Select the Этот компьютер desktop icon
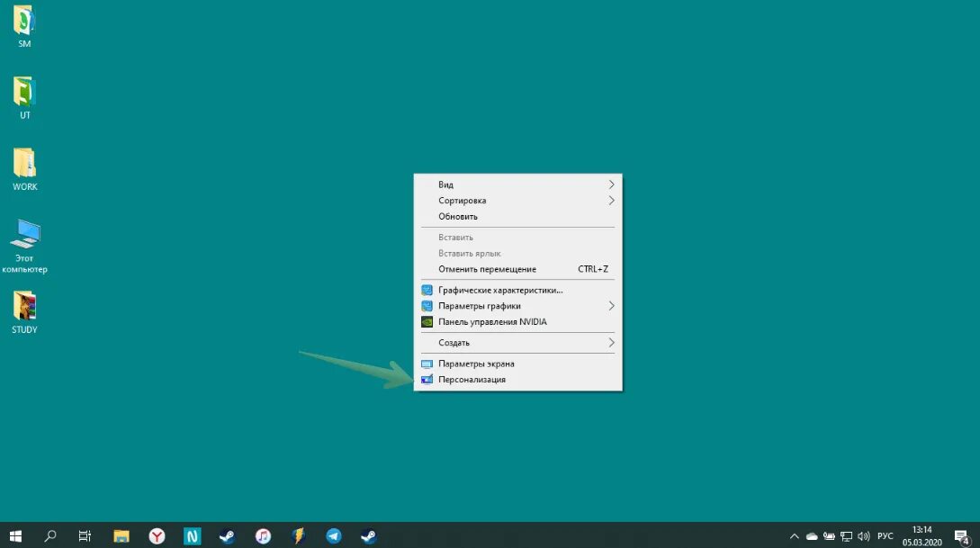This screenshot has width=980, height=548. coord(24,247)
